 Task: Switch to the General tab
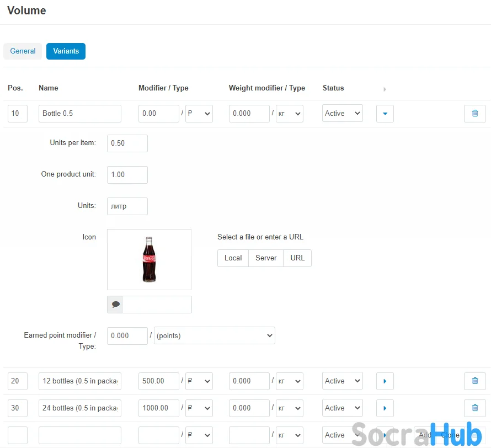23,51
